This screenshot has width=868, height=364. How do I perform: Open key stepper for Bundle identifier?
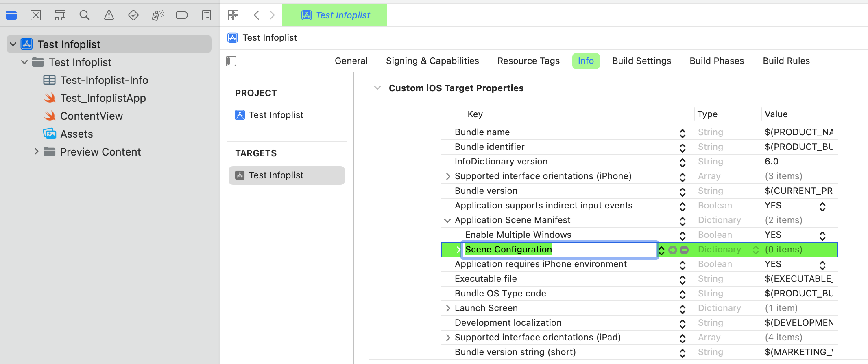tap(683, 148)
